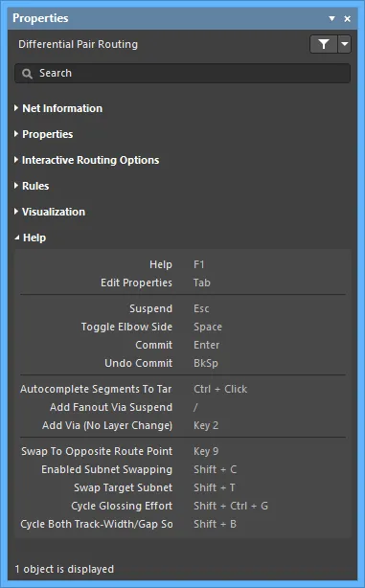Collapse the Help section
The height and width of the screenshot is (588, 365).
(30, 237)
